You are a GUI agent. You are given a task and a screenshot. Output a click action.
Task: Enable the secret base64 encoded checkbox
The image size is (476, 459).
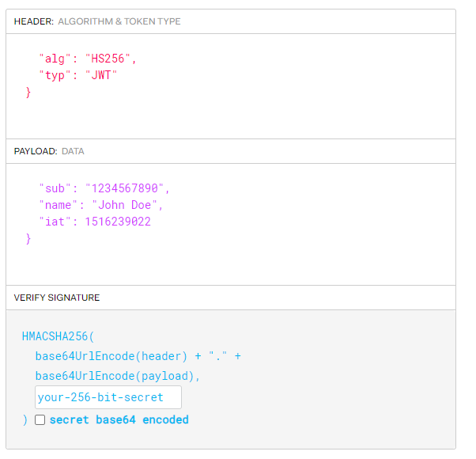pyautogui.click(x=40, y=420)
